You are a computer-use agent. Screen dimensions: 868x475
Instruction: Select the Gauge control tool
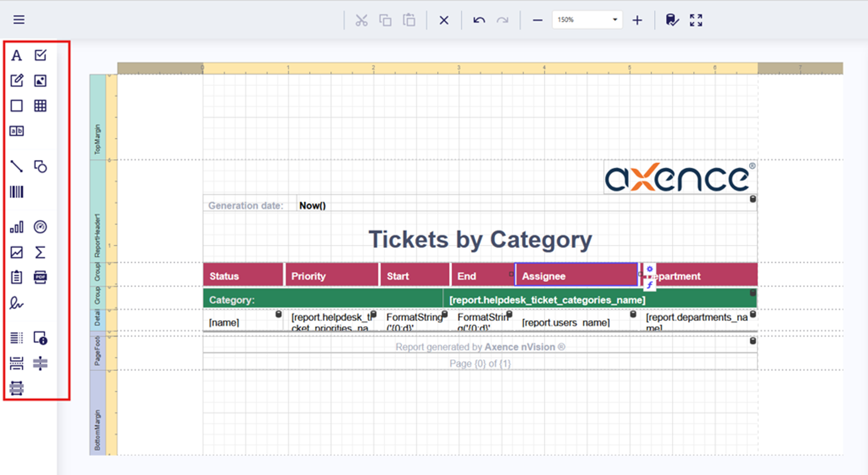40,227
